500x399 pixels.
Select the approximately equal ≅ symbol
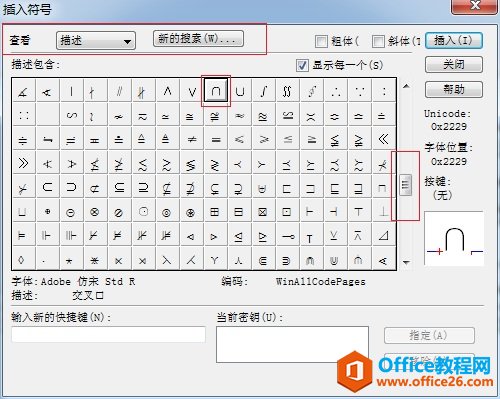(192, 115)
